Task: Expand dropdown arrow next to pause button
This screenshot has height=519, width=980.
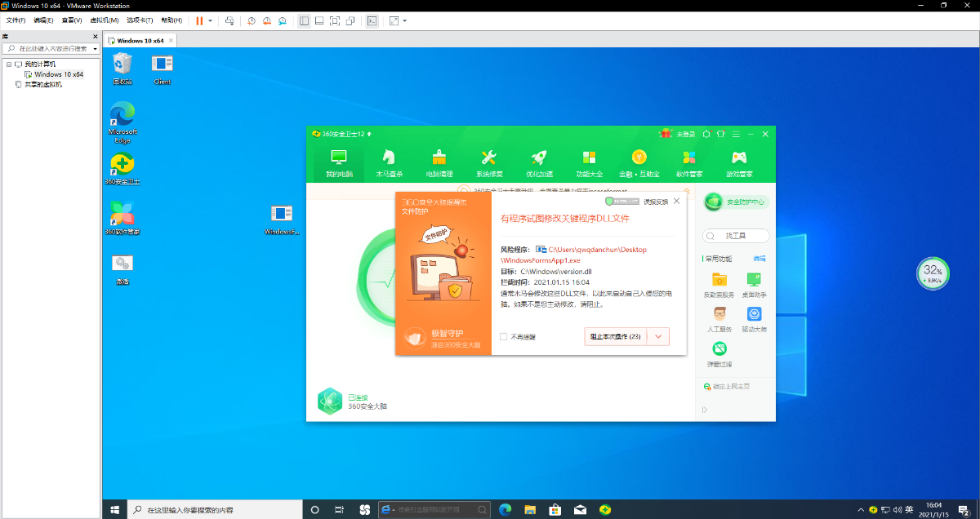Action: click(210, 20)
